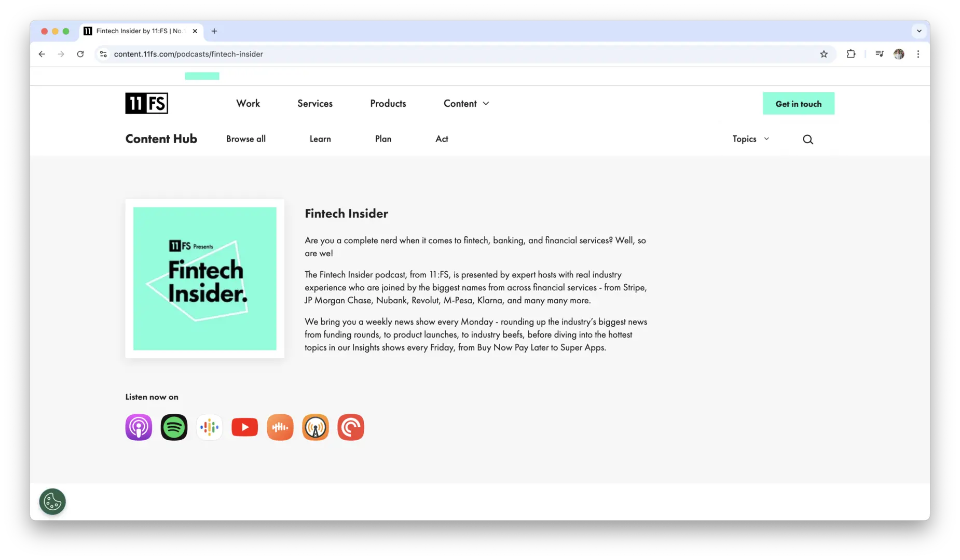
Task: Expand the Content dropdown menu
Action: 466,104
